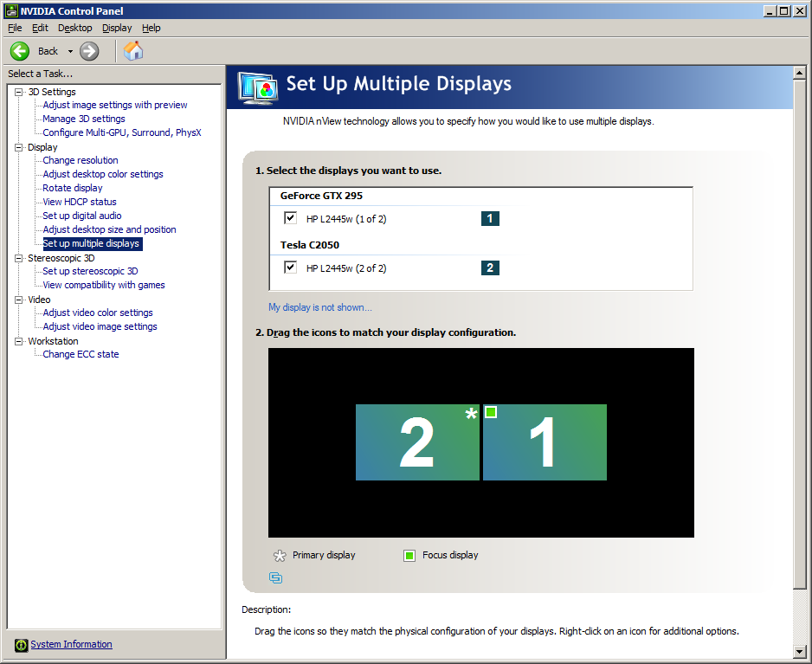Open the System Information link
This screenshot has width=812, height=664.
(x=71, y=644)
